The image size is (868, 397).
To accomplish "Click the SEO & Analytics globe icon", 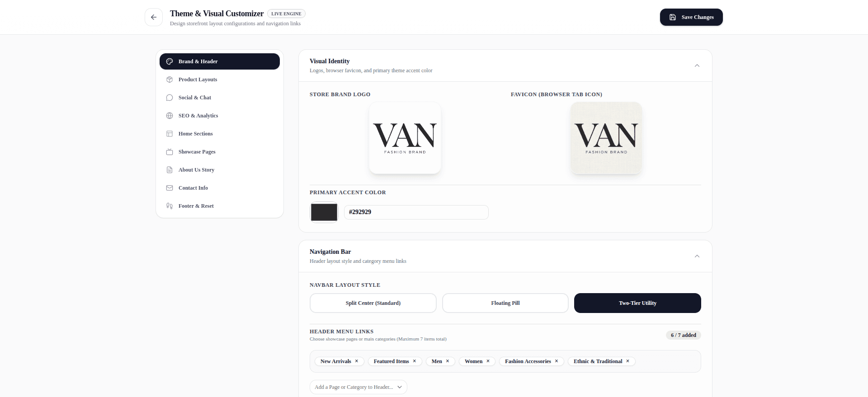I will point(170,116).
